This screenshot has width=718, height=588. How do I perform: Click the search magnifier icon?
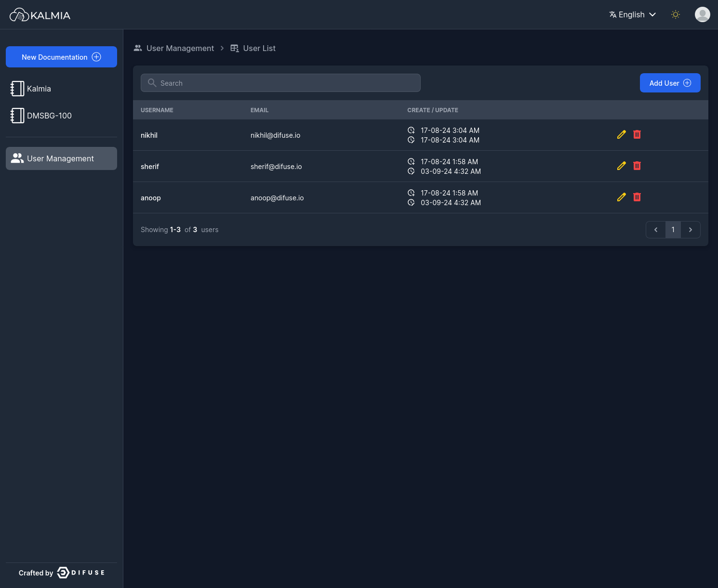tap(152, 83)
